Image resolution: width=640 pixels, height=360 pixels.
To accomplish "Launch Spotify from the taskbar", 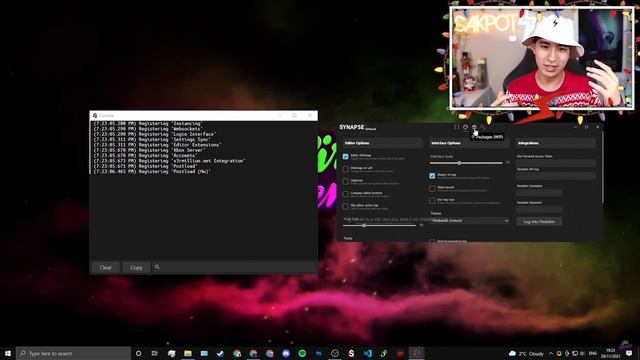I will tap(302, 353).
